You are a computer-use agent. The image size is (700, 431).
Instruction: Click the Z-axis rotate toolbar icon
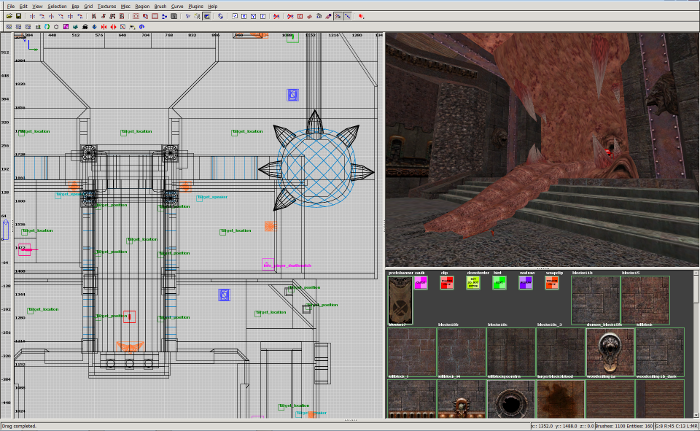click(x=80, y=16)
